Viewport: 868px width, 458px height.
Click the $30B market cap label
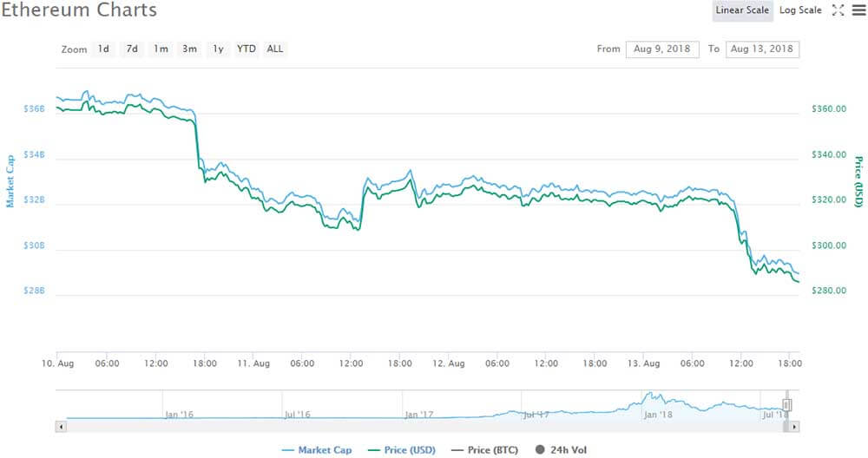(34, 245)
